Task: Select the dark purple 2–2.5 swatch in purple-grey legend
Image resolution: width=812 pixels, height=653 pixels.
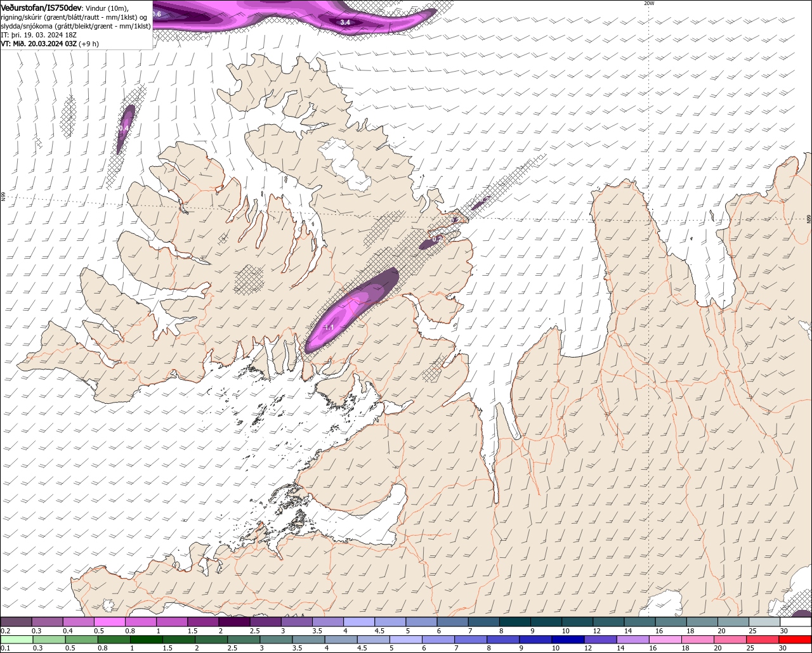Action: point(234,622)
